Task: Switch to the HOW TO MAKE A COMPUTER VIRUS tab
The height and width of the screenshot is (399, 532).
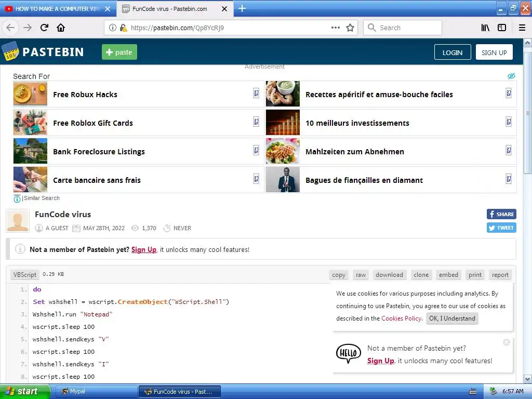Action: tap(58, 9)
